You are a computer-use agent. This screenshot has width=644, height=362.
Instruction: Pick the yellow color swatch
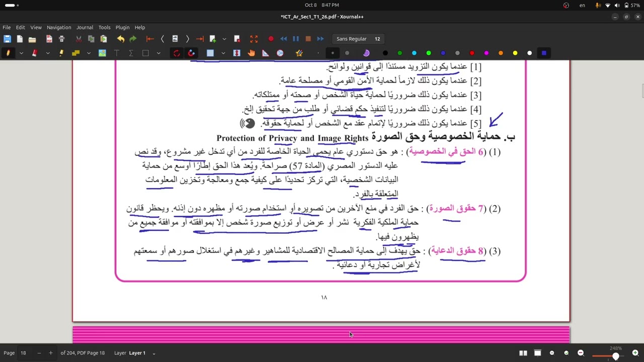(x=515, y=53)
